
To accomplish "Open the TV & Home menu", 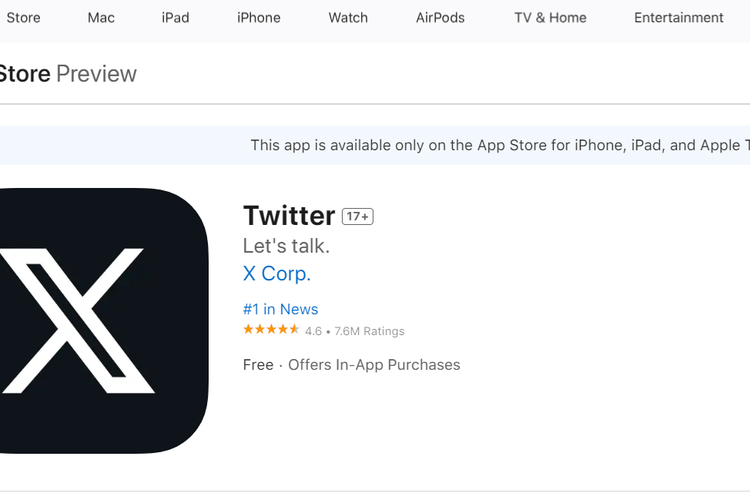I will point(550,18).
